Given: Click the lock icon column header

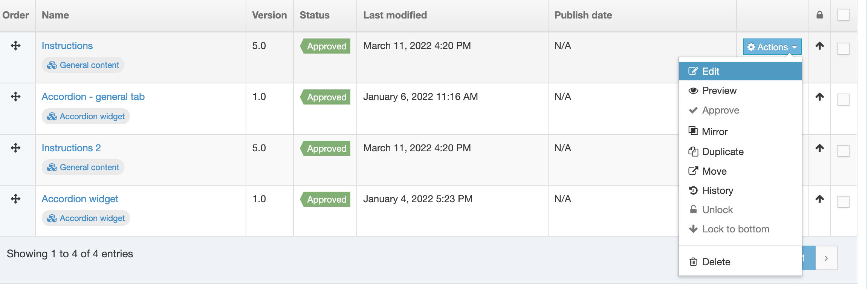Looking at the screenshot, I should tap(819, 15).
